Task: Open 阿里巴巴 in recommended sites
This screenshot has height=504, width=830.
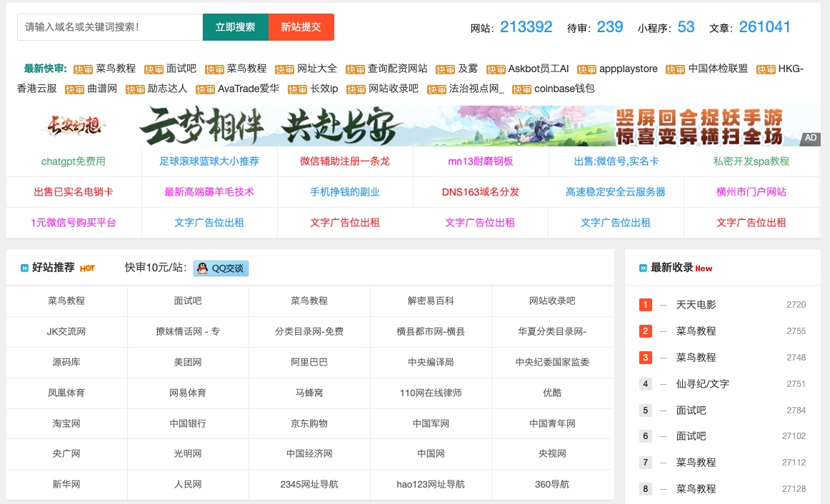Action: (x=309, y=362)
